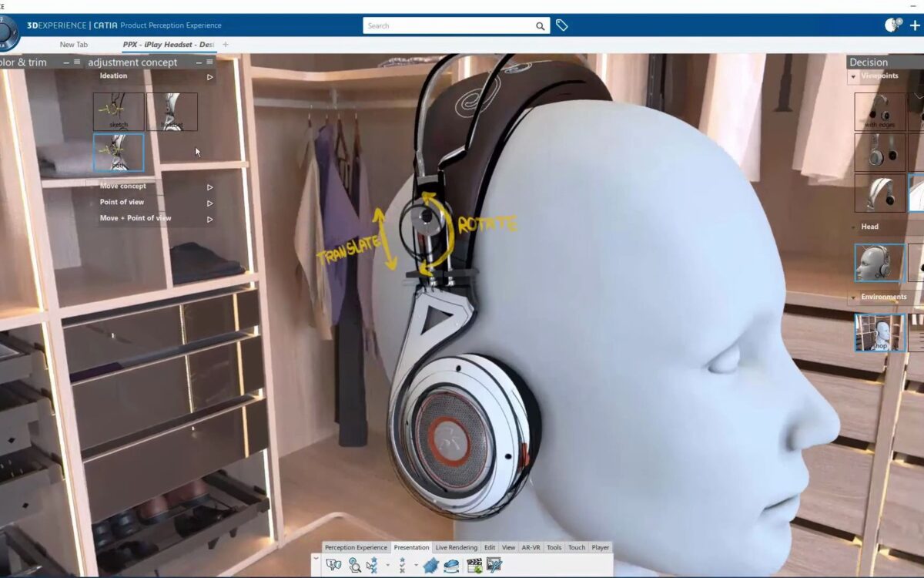Minimize the adjustment concept panel
This screenshot has height=578, width=924.
click(x=199, y=62)
